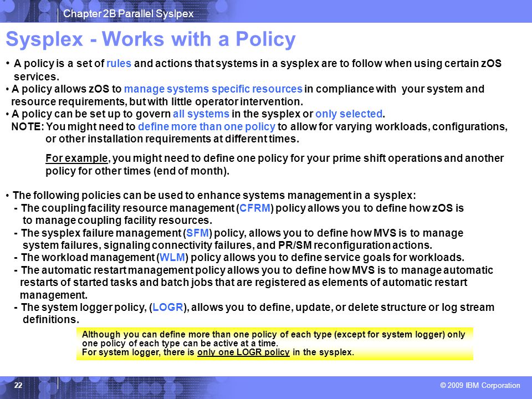Click the slide number '22'
Screen dimensions: 532x399
pos(18,385)
